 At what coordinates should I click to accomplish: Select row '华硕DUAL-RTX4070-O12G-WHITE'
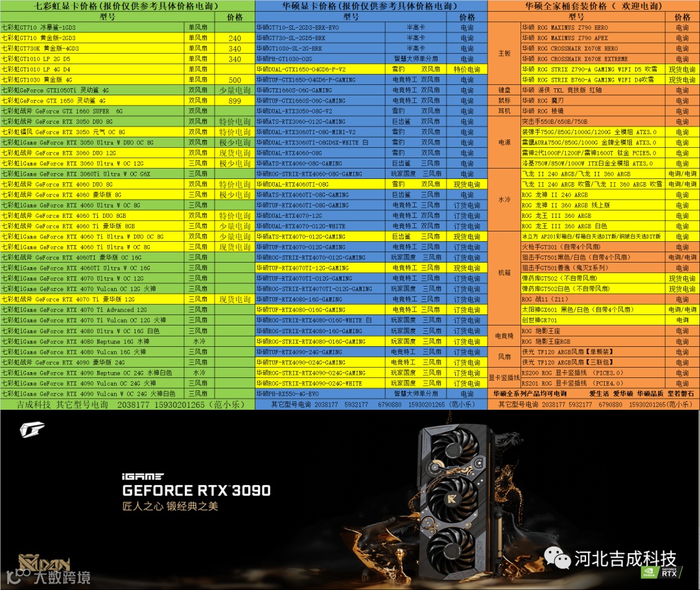pyautogui.click(x=371, y=226)
